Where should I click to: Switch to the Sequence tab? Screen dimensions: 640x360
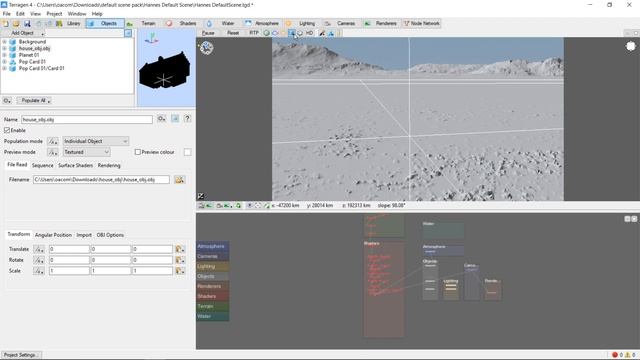click(42, 165)
